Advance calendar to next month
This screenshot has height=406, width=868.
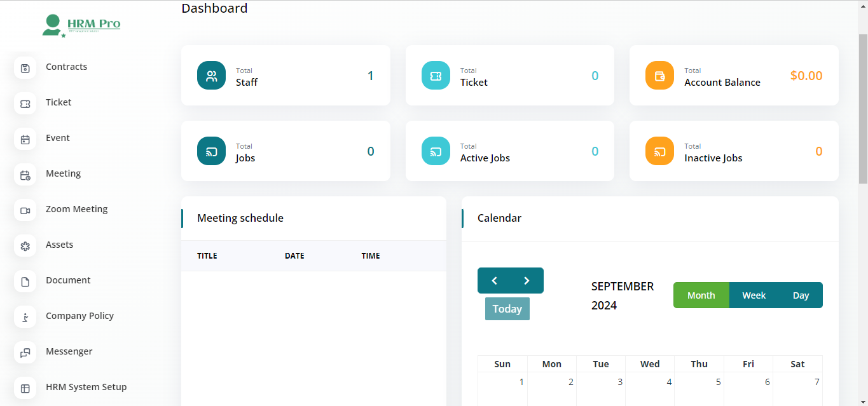point(527,281)
